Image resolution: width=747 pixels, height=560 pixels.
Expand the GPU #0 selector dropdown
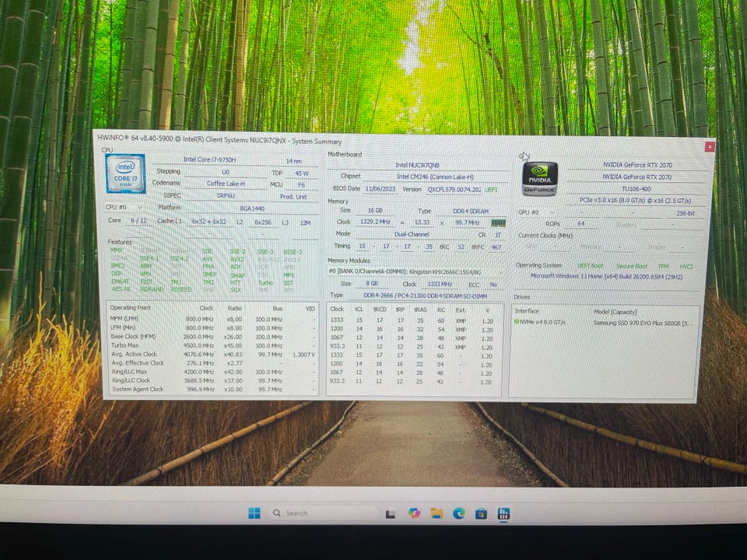538,212
